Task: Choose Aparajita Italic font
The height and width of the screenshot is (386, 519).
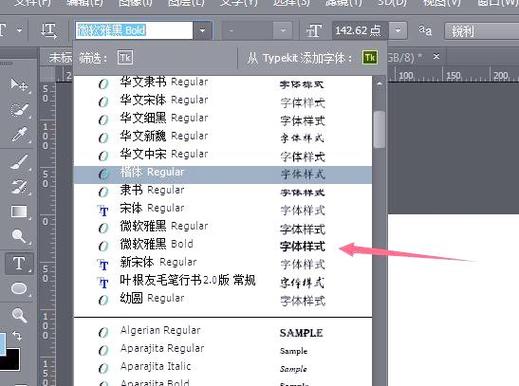Action: tap(223, 367)
